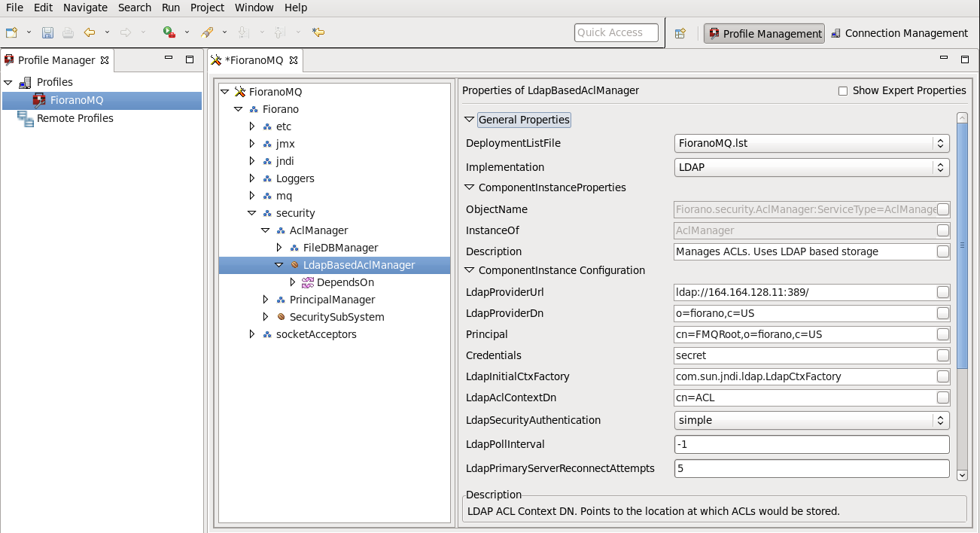This screenshot has width=980, height=533.
Task: Open the Navigate menu
Action: [85, 8]
